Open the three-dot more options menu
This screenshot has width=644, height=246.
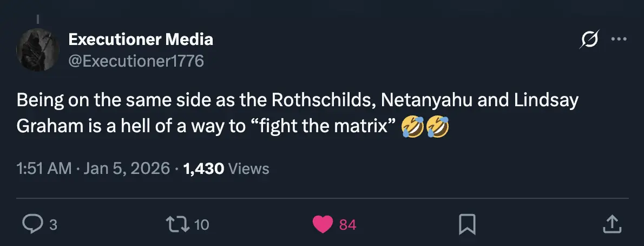point(619,39)
